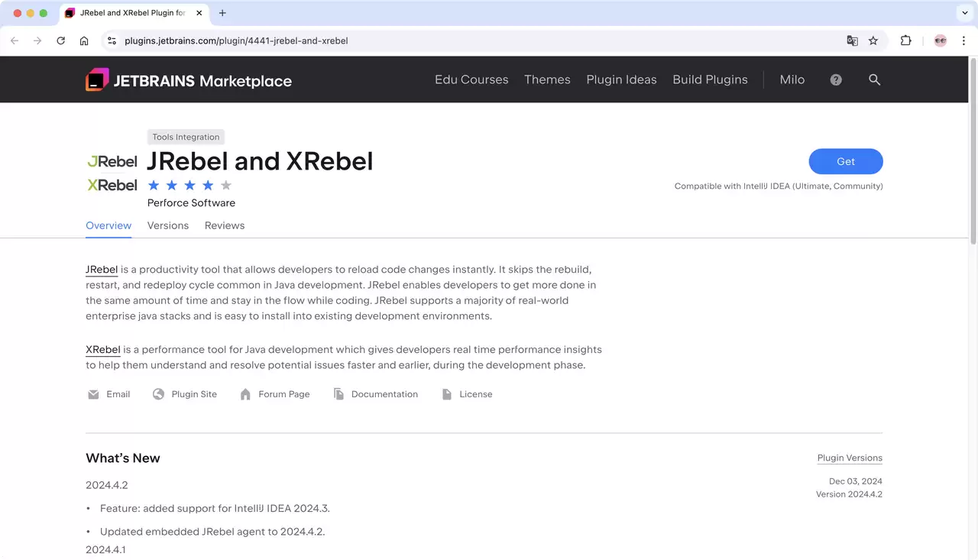
Task: Click the License document icon
Action: coord(447,394)
